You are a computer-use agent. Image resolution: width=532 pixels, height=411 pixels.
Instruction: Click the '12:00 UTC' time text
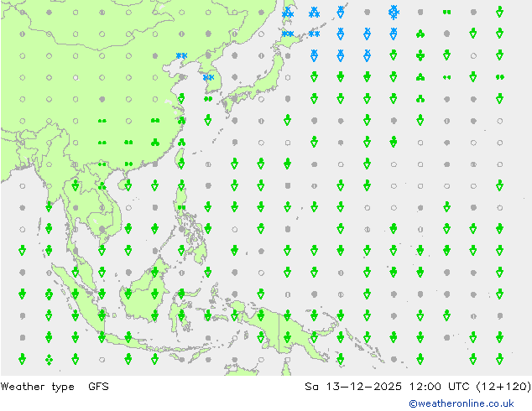pos(440,386)
